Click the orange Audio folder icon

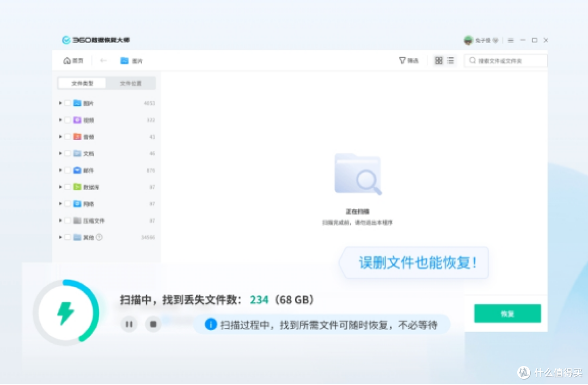pos(77,137)
